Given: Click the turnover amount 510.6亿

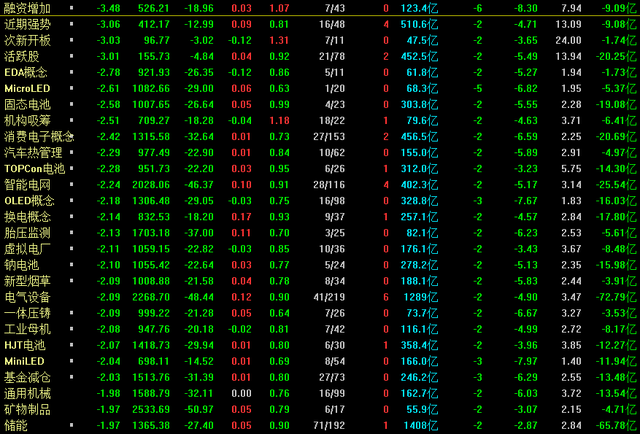Looking at the screenshot, I should pos(419,24).
